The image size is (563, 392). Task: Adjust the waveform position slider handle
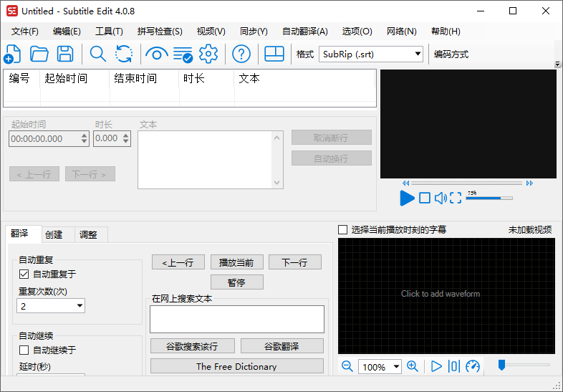501,365
